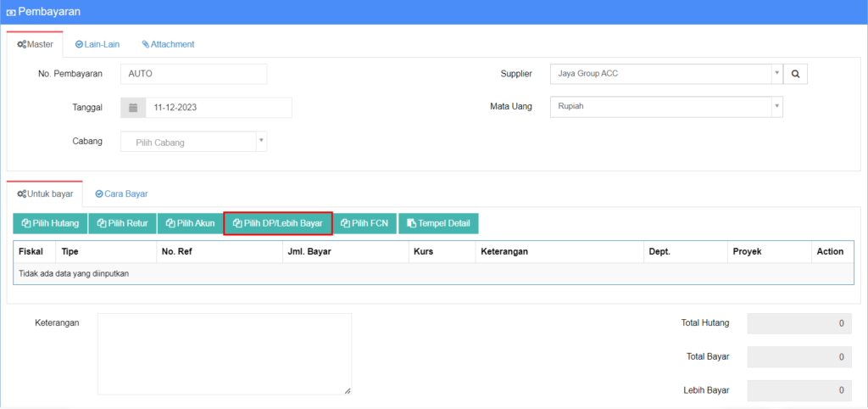This screenshot has width=868, height=409.
Task: Click inside the Keterangan text area
Action: coord(224,354)
